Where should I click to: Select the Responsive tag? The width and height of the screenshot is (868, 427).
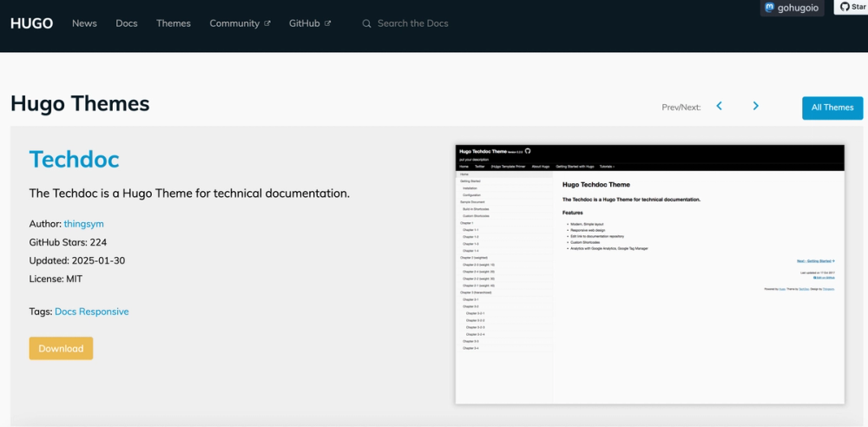tap(103, 312)
